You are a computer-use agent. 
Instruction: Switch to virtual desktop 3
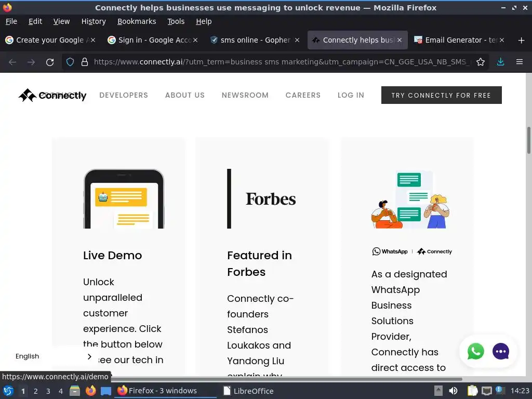(48, 391)
